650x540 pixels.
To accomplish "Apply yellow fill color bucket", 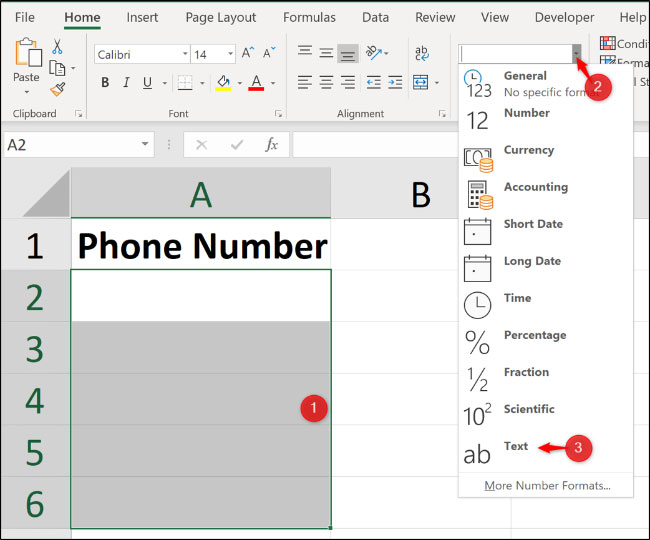I will pyautogui.click(x=223, y=82).
